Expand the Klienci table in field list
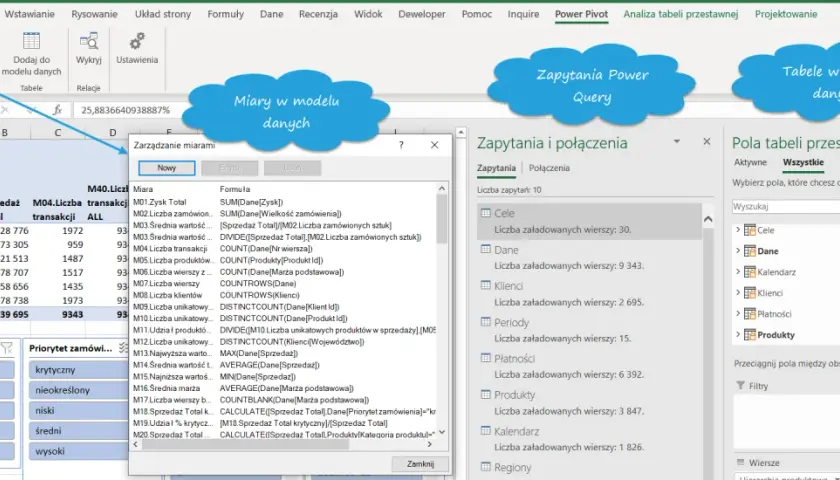The width and height of the screenshot is (840, 480). [738, 293]
